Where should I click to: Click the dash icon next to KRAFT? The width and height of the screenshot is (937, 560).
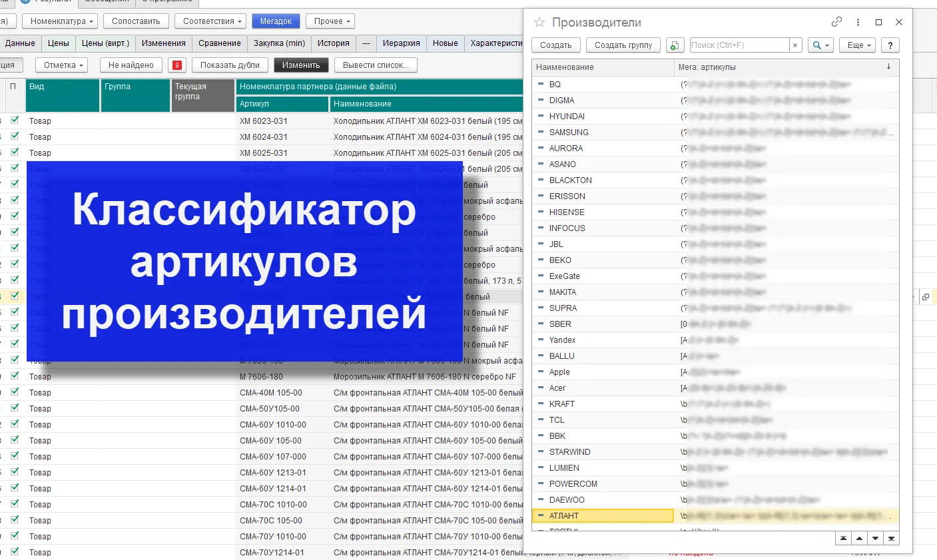tap(541, 404)
